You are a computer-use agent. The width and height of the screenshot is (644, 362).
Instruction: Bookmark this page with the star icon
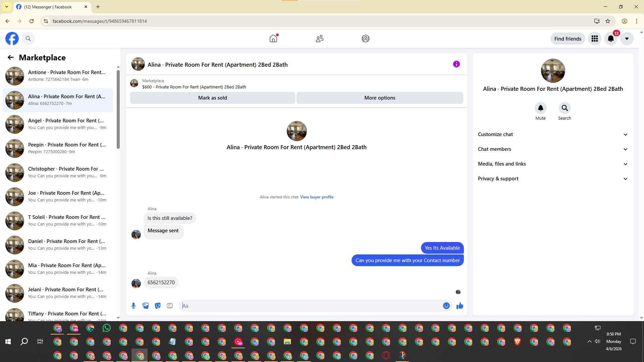(x=608, y=21)
